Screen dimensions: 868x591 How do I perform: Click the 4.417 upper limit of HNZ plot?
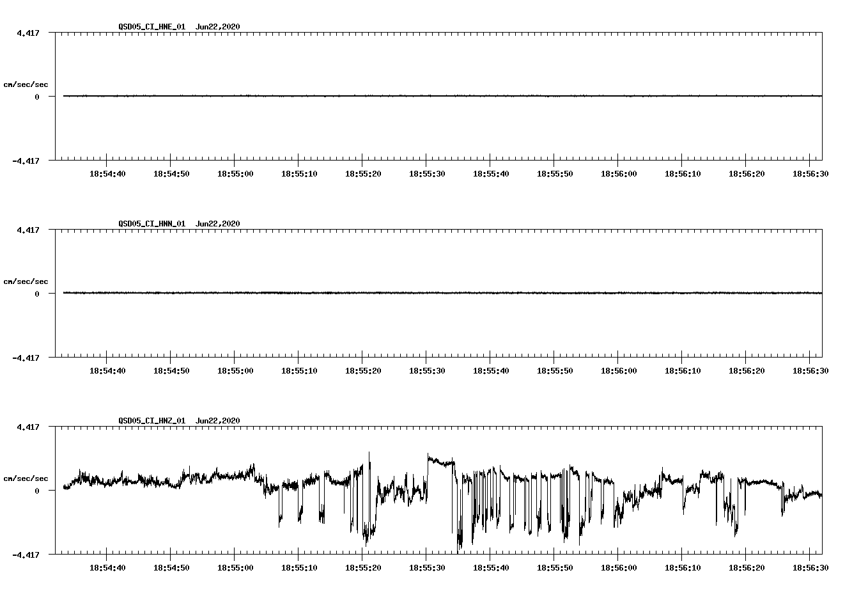28,427
